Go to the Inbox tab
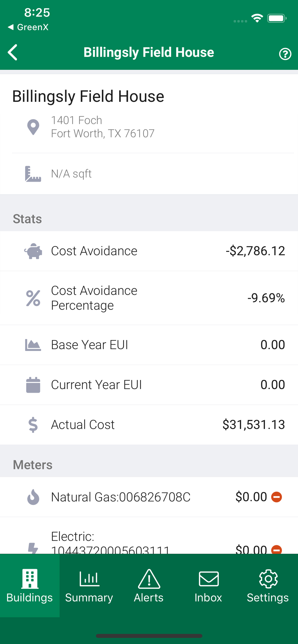 pyautogui.click(x=208, y=586)
